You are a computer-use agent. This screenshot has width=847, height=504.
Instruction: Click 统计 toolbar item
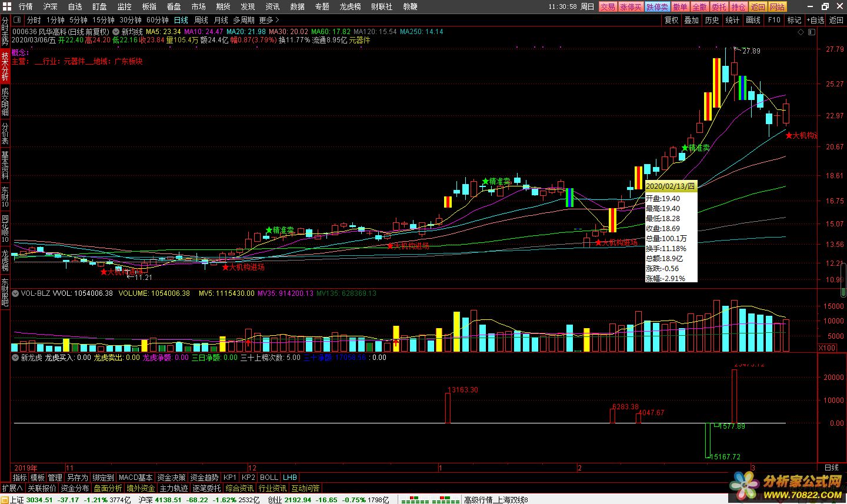(x=732, y=20)
